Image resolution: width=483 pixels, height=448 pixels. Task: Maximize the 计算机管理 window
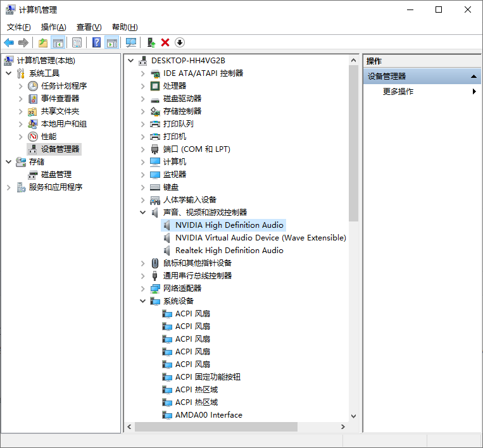point(439,10)
